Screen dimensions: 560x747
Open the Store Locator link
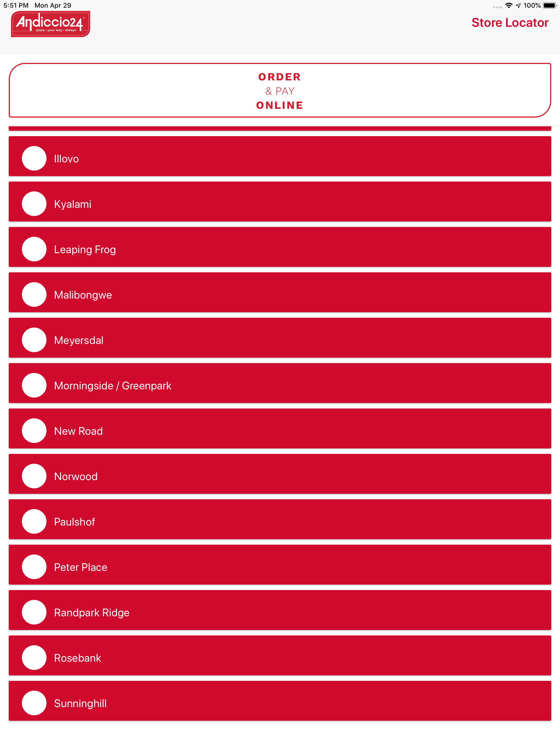click(x=510, y=23)
